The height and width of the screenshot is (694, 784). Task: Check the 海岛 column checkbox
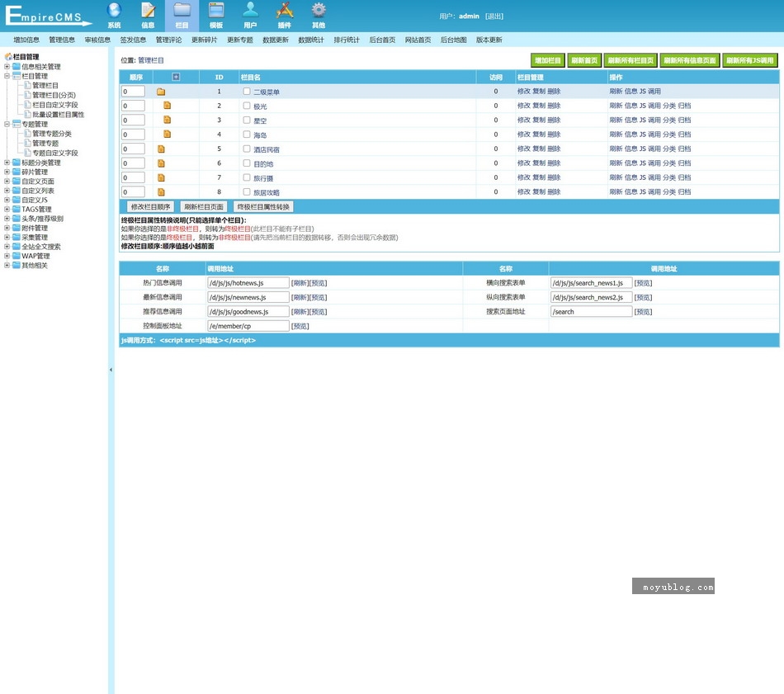247,135
